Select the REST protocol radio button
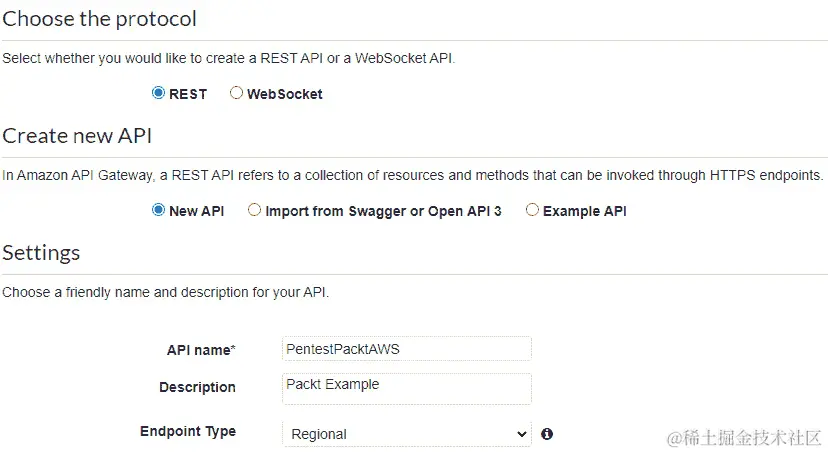828x454 pixels. coord(158,93)
